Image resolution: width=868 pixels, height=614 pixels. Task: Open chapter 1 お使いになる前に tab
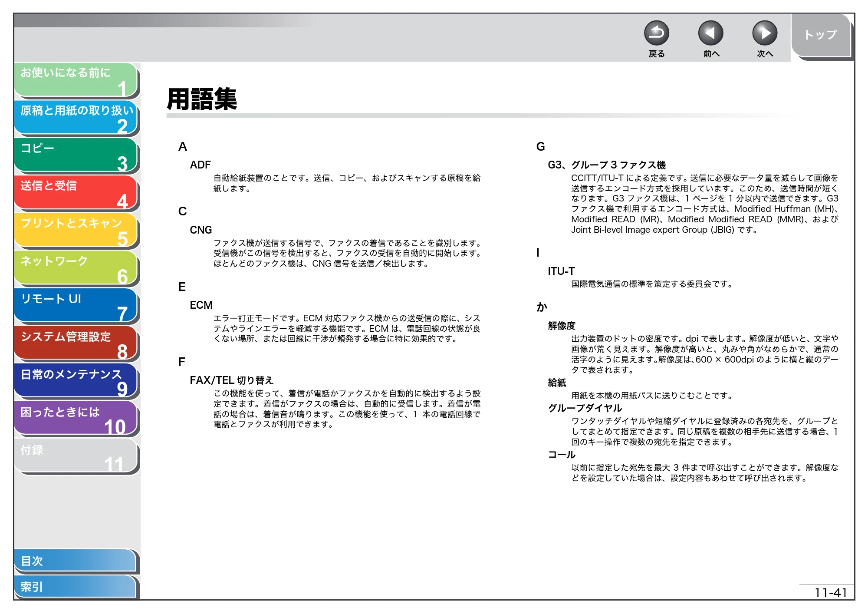(76, 79)
